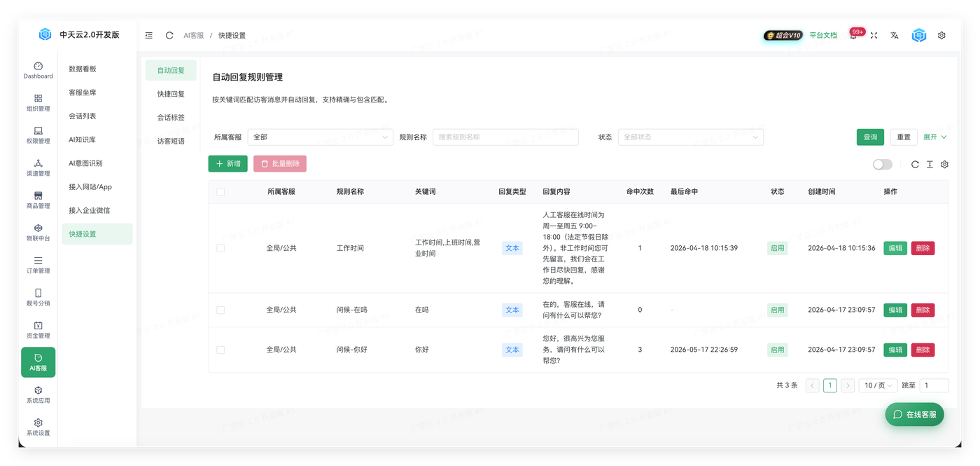Open 权限管理 sidebar icon
The height and width of the screenshot is (466, 980).
[38, 135]
